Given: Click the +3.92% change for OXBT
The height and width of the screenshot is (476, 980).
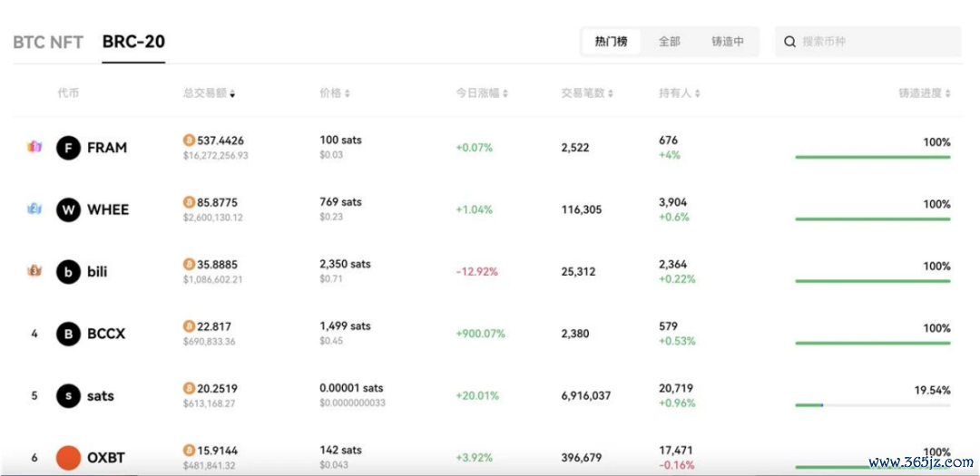Looking at the screenshot, I should coord(474,458).
